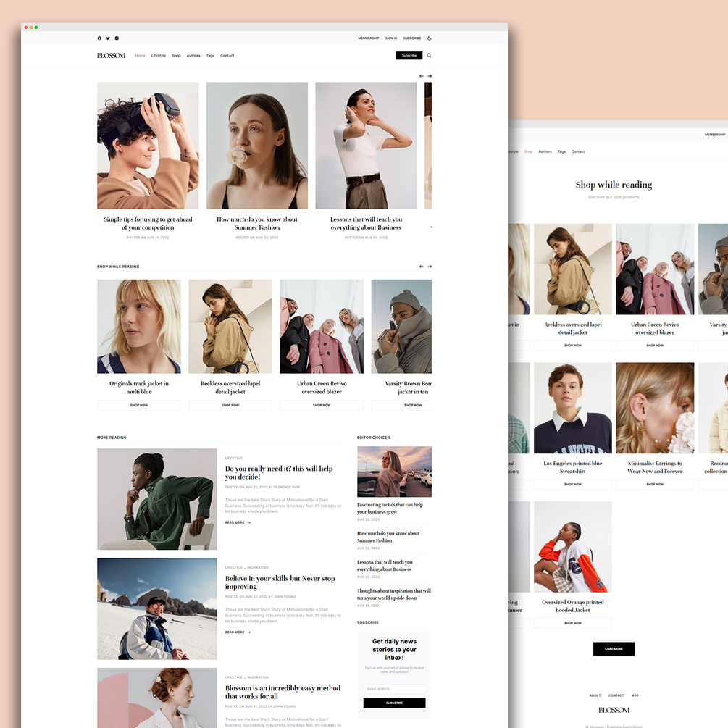Click Shop Now under Originals track jacket
The height and width of the screenshot is (728, 728).
click(139, 405)
